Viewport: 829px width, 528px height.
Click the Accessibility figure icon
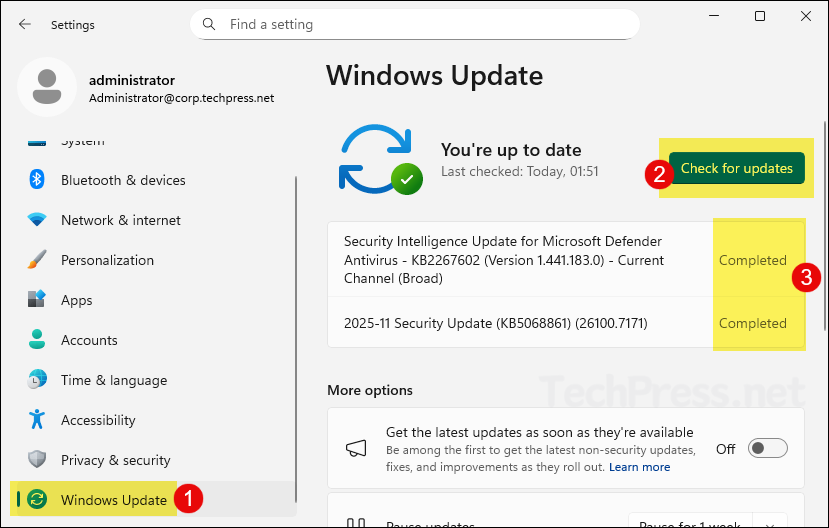[x=36, y=419]
